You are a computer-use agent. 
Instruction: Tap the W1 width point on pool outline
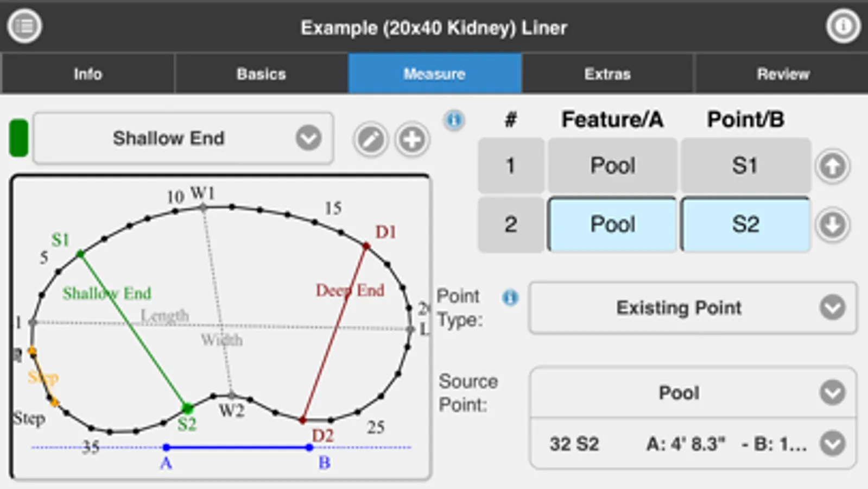tap(203, 207)
